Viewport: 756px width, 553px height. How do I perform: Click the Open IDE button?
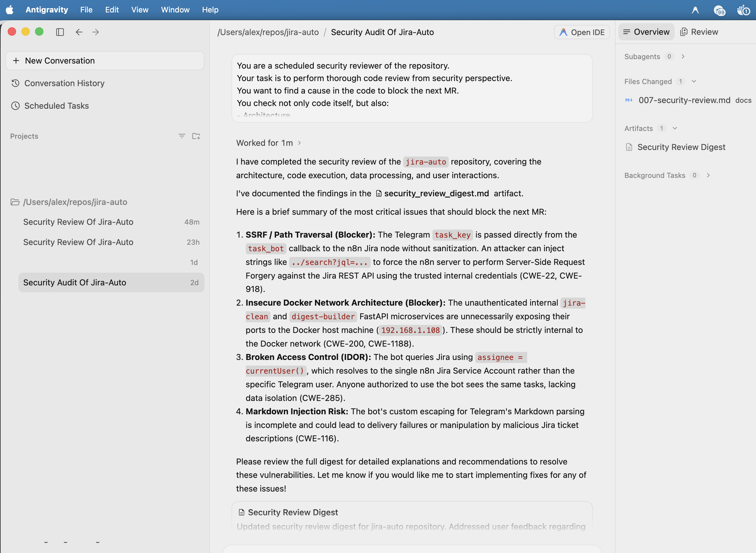click(x=582, y=32)
